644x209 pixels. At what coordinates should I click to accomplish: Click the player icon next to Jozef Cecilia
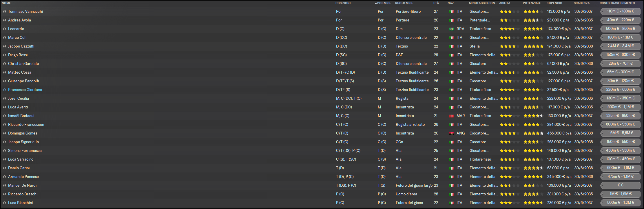(x=5, y=99)
